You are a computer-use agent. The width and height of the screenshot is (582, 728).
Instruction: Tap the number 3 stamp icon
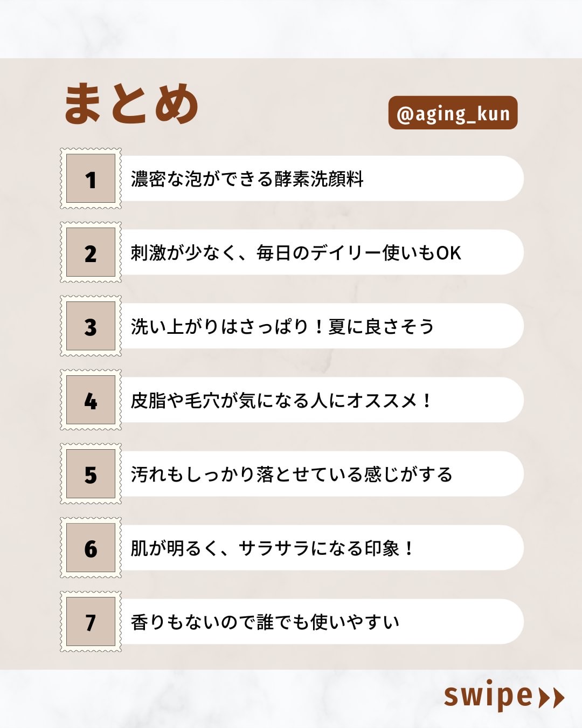91,326
